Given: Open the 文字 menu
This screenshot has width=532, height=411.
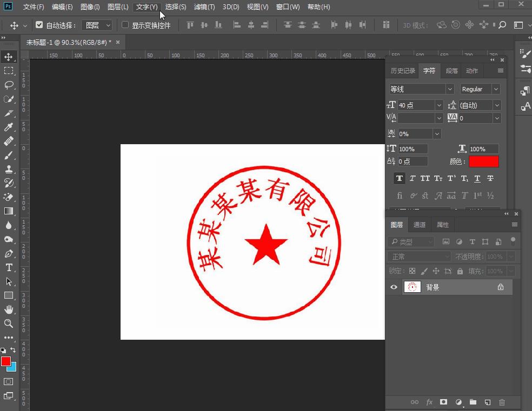Looking at the screenshot, I should [x=146, y=7].
